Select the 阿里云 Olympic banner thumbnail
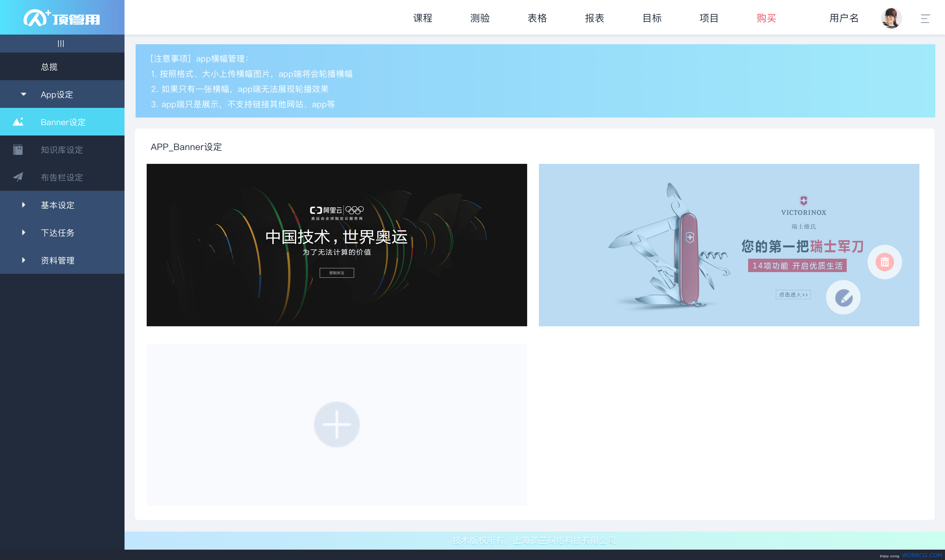 coord(337,245)
